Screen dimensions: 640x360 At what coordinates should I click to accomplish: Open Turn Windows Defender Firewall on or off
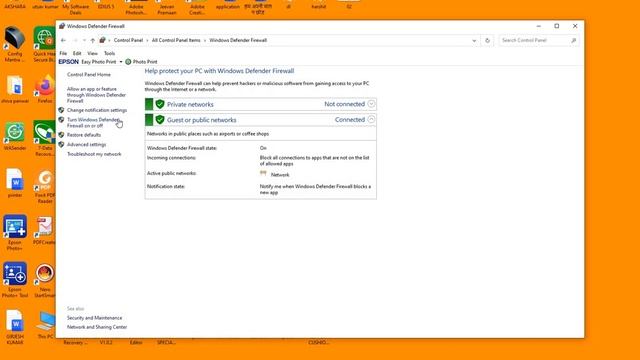point(93,123)
